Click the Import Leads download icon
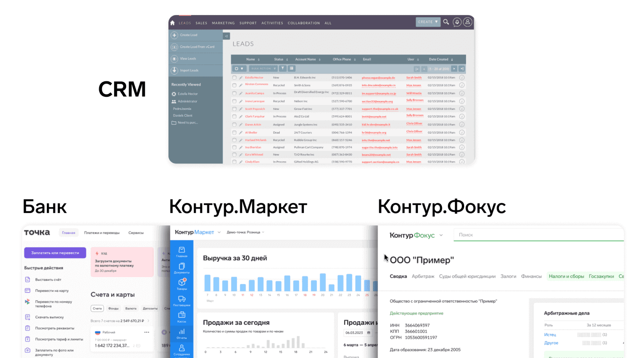 click(174, 70)
